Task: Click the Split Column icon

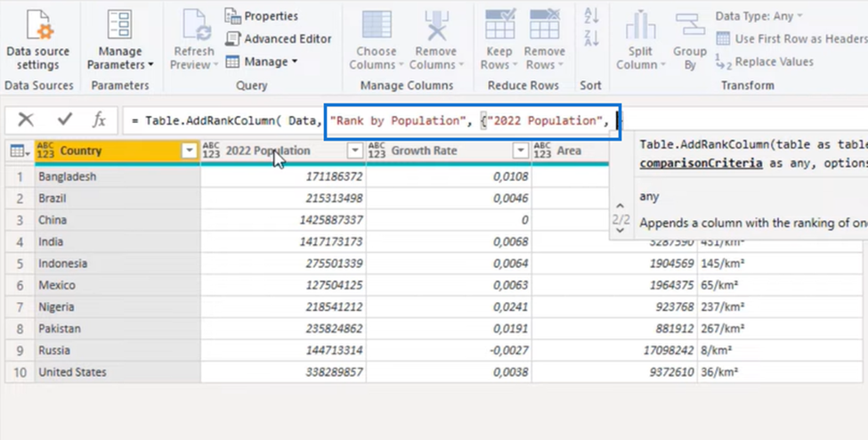Action: 640,25
